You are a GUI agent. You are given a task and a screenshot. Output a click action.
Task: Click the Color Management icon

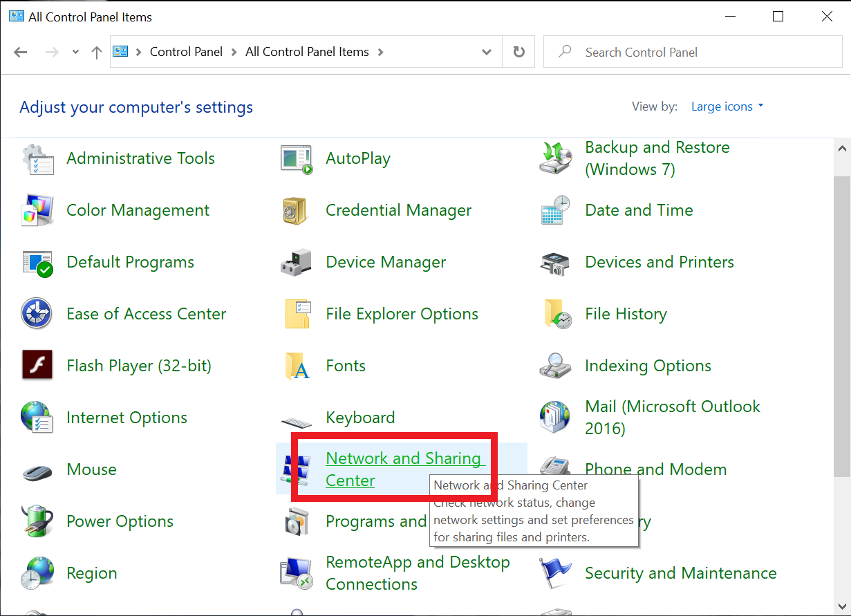coord(37,210)
